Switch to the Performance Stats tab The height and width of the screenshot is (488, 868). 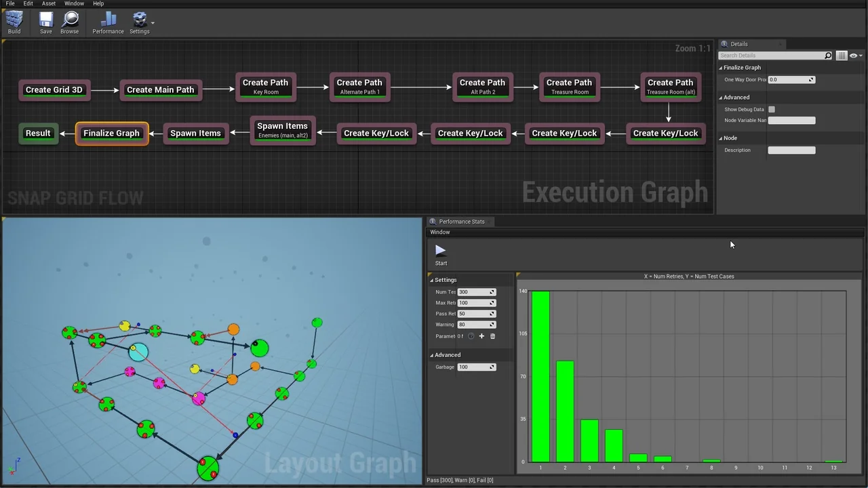pyautogui.click(x=461, y=222)
